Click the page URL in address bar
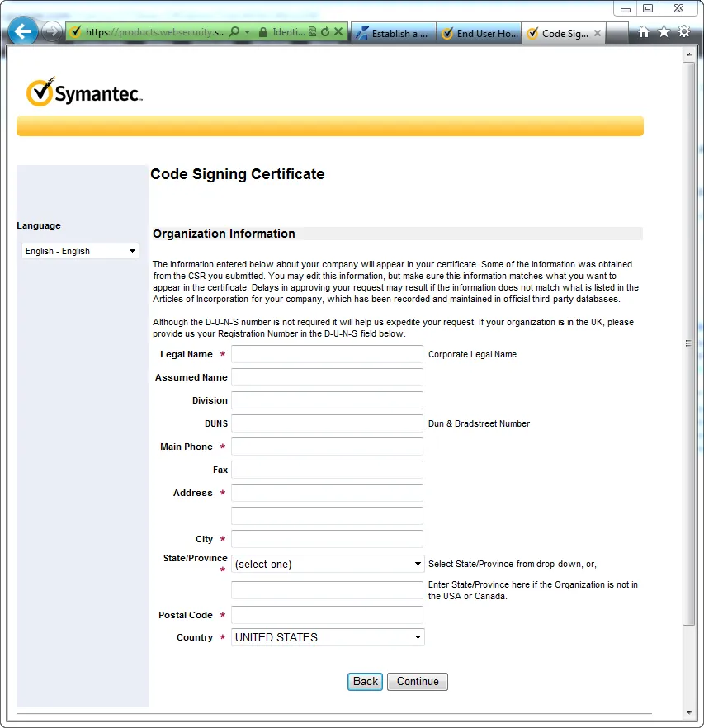 coord(154,32)
